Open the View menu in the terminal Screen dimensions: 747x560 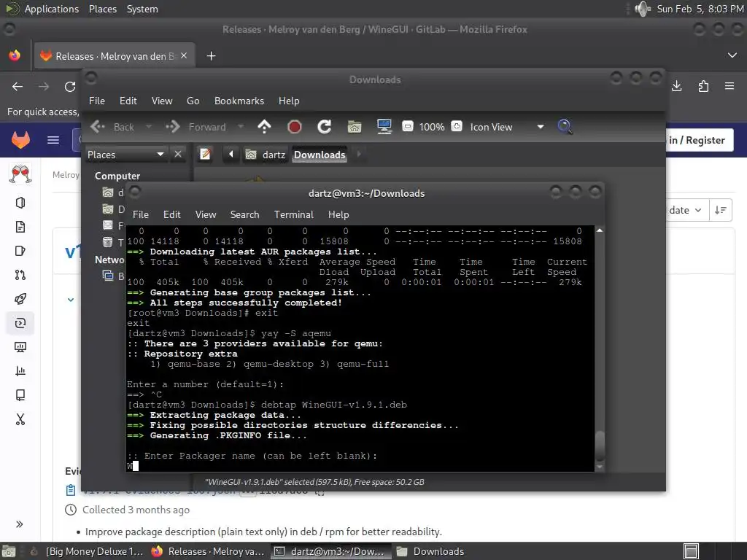click(206, 214)
